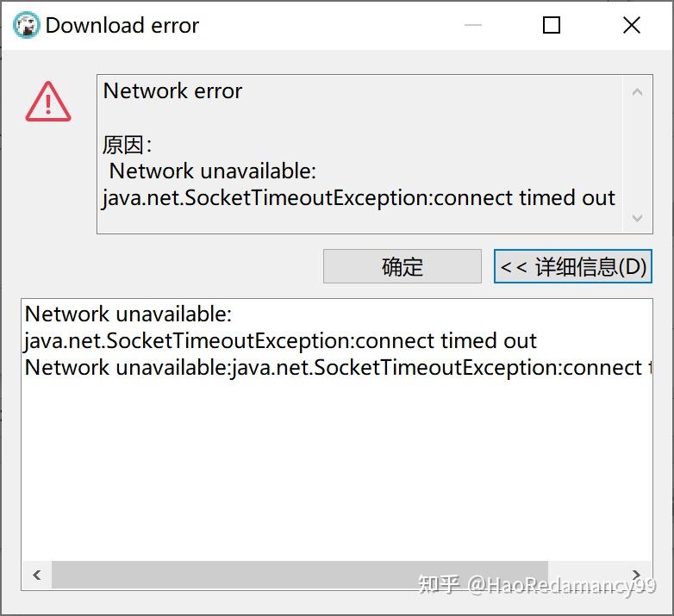The image size is (674, 616).
Task: Close the Download error dialog
Action: click(x=632, y=25)
